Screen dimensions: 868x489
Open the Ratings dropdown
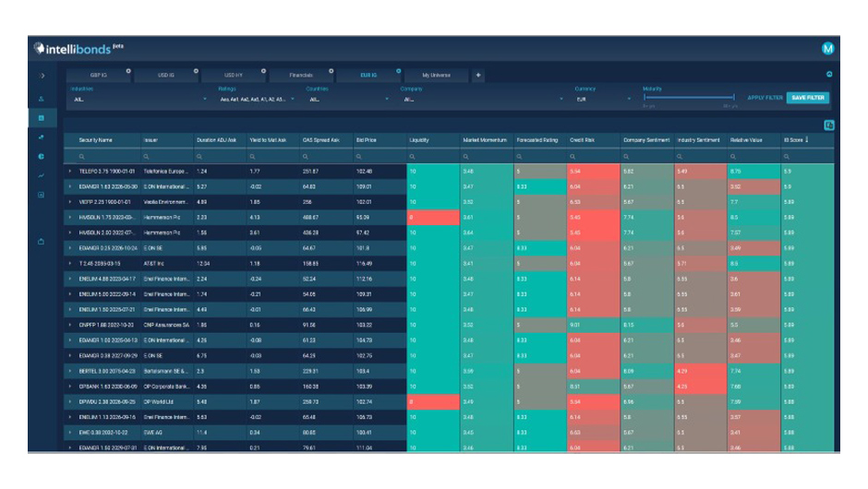(257, 100)
